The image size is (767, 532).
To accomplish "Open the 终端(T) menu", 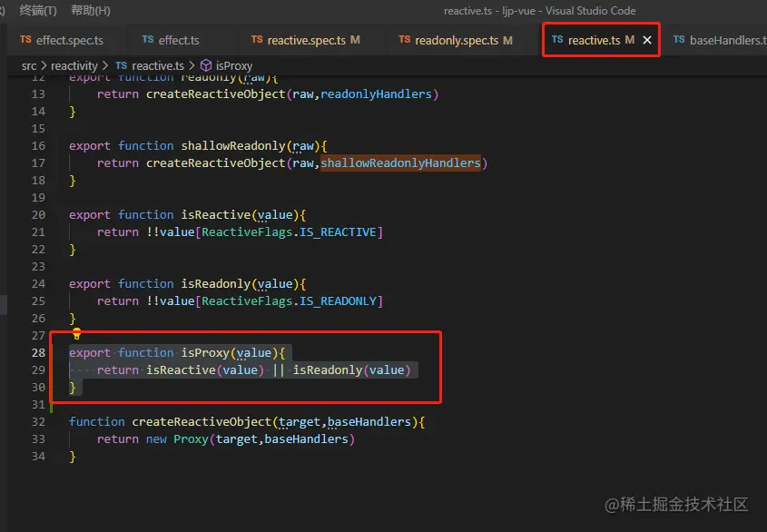I will [37, 10].
